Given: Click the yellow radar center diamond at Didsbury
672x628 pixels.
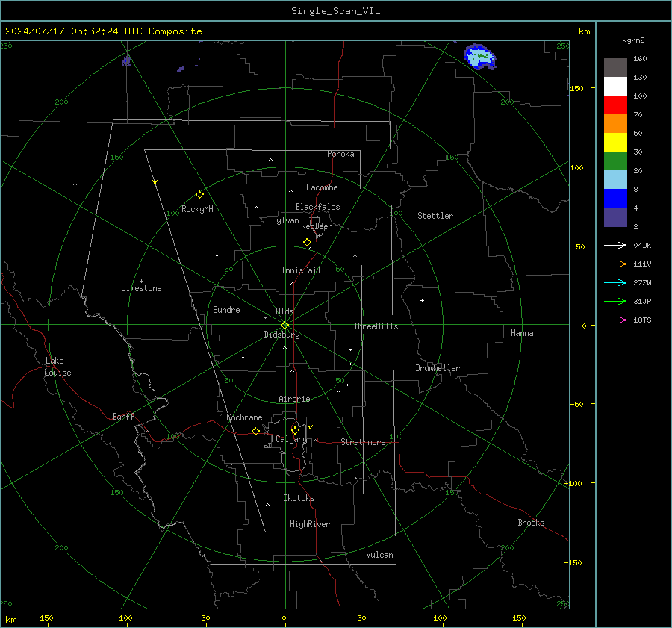Looking at the screenshot, I should pyautogui.click(x=284, y=325).
